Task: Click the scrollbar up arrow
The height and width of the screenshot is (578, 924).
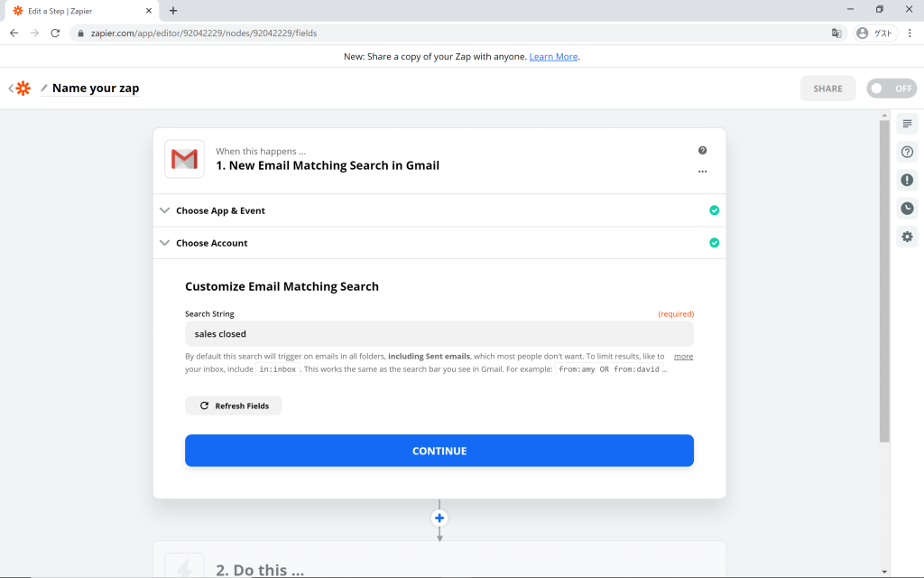Action: pyautogui.click(x=884, y=116)
